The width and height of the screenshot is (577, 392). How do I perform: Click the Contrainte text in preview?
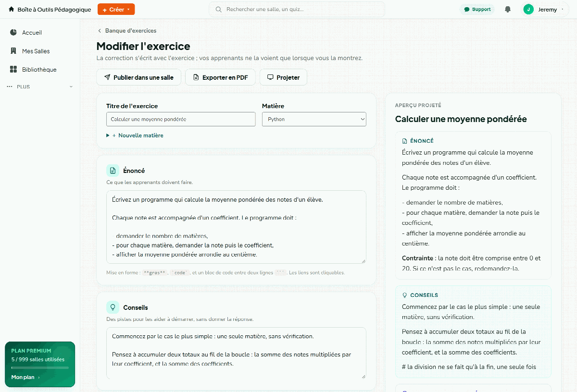coord(417,258)
